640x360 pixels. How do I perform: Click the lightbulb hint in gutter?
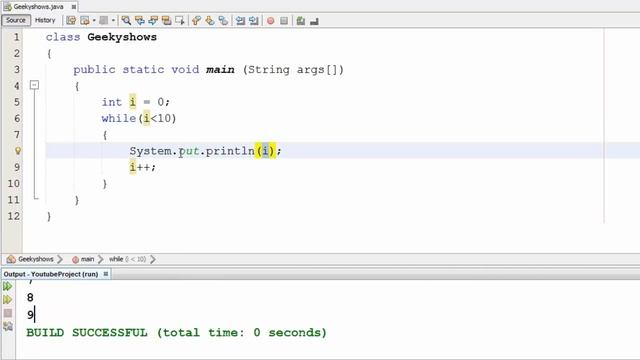18,151
